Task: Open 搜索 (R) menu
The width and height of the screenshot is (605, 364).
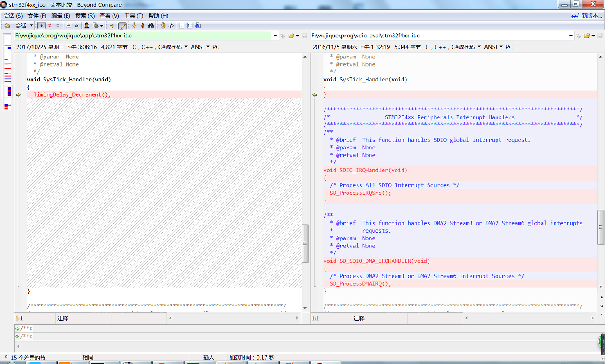Action: [x=85, y=16]
